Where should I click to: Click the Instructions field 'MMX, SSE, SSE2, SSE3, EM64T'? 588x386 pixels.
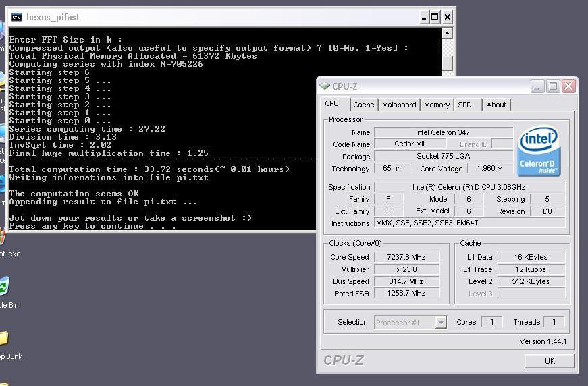[469, 223]
